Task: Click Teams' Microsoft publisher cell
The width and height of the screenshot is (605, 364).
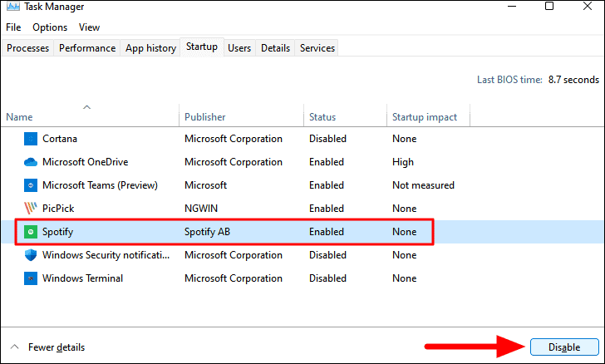Action: [205, 185]
